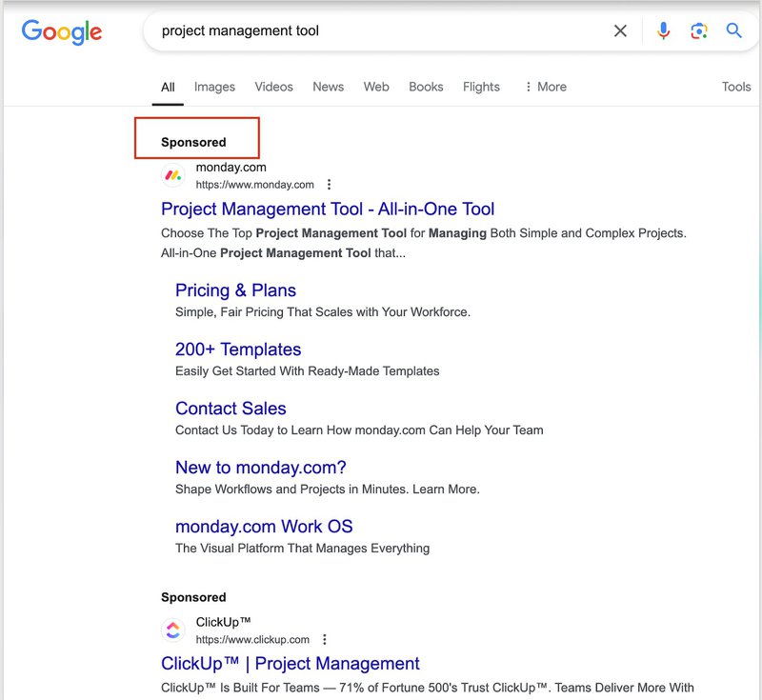Open three-dot menu beside monday.com URL
This screenshot has width=762, height=700.
pos(330,185)
